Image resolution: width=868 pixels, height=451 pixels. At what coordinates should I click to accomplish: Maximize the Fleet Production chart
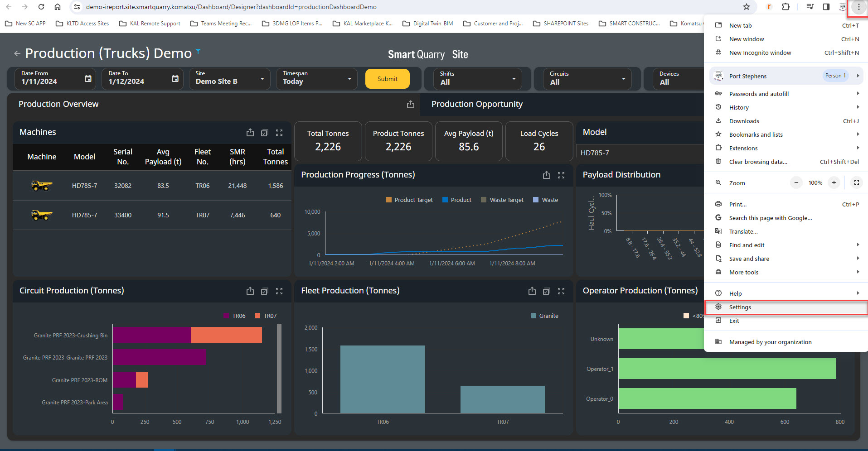click(561, 291)
